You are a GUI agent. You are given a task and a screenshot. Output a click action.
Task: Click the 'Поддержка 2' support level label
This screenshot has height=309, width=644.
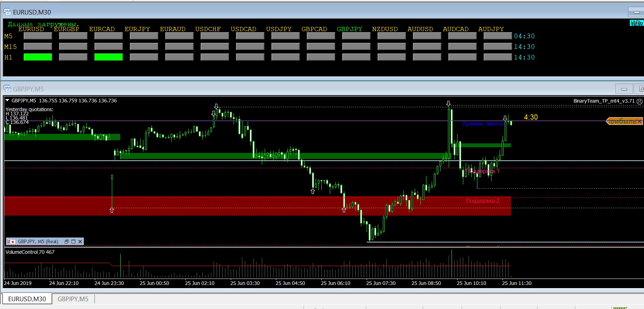[x=483, y=201]
